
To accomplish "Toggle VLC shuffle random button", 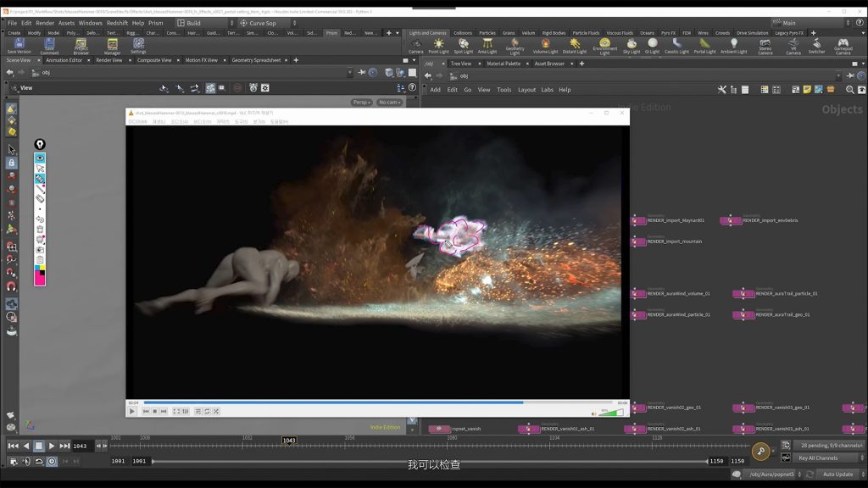I will tap(216, 411).
